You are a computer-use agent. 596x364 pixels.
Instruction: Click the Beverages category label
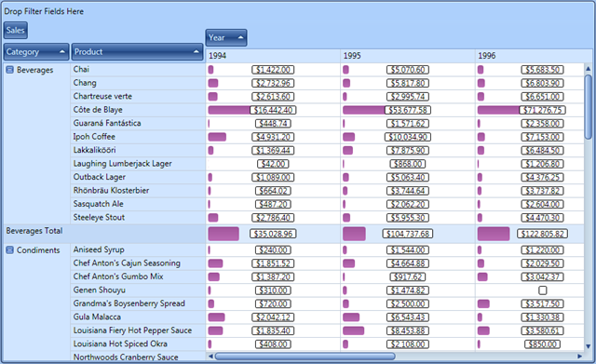click(35, 70)
